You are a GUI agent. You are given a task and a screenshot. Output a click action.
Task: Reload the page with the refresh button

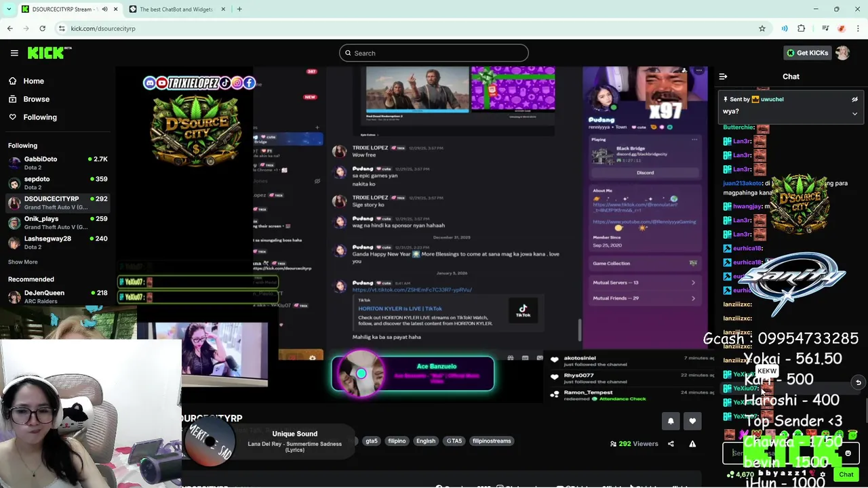pos(42,28)
